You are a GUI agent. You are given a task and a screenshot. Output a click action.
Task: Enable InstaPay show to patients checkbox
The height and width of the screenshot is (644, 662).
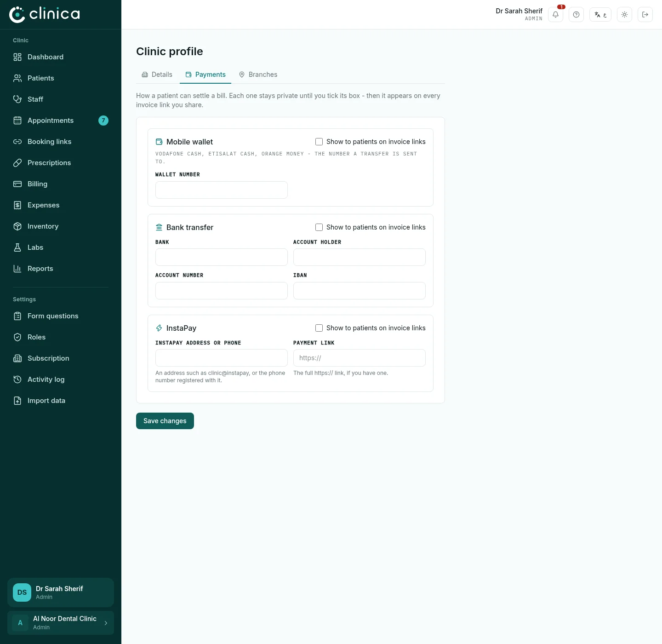319,328
